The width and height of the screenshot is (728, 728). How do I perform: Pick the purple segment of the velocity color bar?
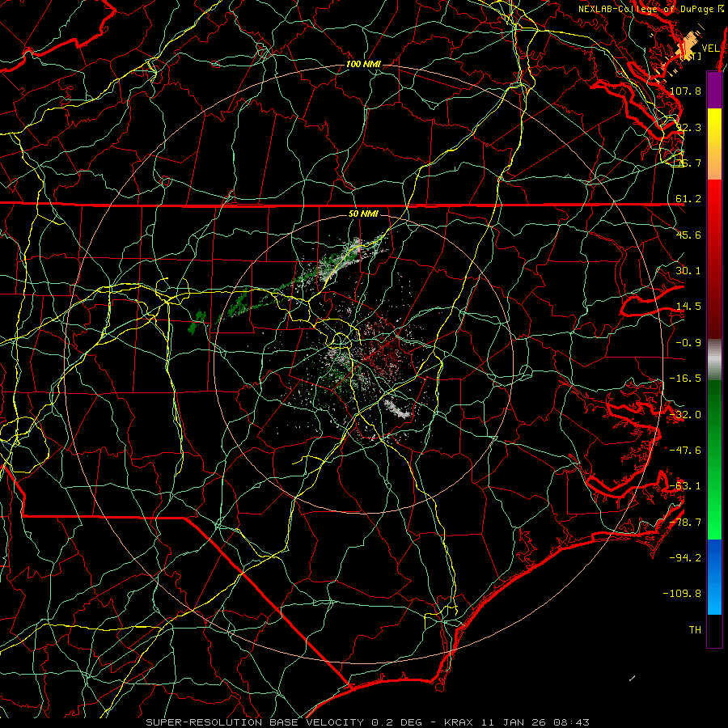coord(714,90)
